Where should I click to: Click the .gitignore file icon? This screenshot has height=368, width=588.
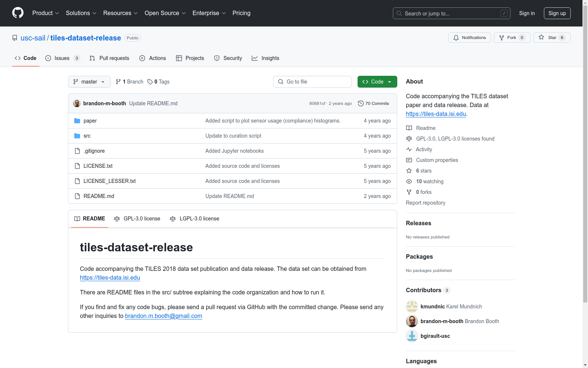click(77, 151)
